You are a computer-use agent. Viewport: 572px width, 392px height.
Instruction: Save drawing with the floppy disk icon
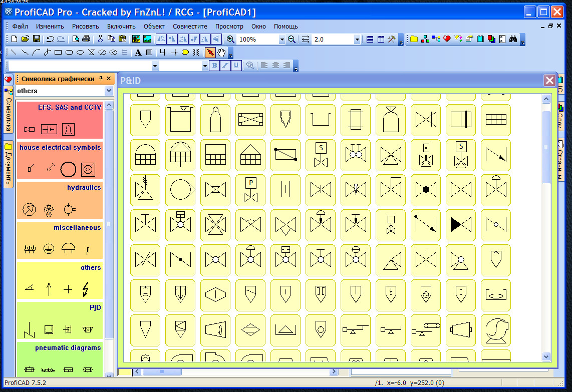click(x=36, y=39)
